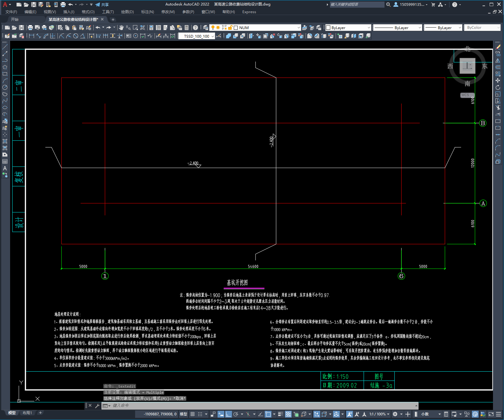Toggle Ortho mode in status bar
Viewport: 504px width, 420px height.
pos(228,414)
